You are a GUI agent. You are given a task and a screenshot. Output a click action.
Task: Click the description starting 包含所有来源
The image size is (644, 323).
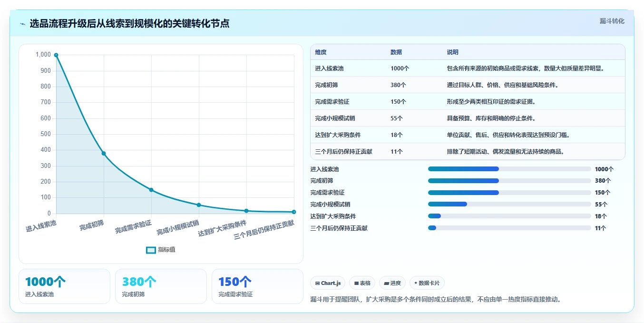click(x=526, y=69)
